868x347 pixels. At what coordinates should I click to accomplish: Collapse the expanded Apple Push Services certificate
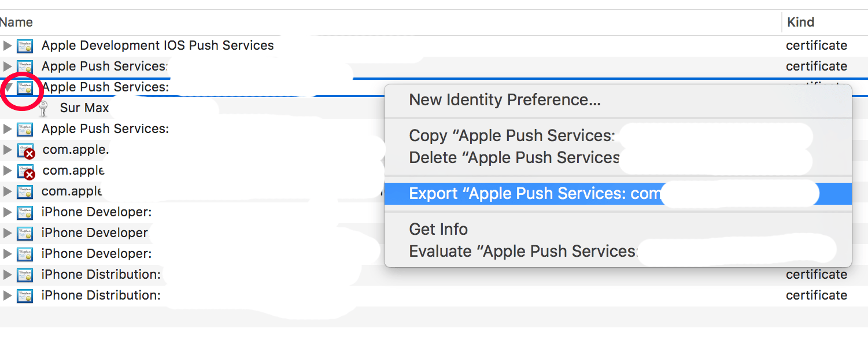(7, 88)
